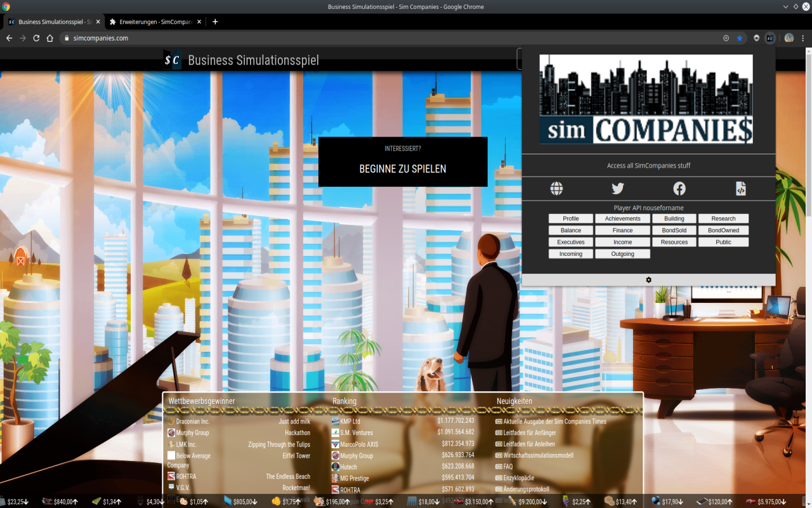Click the SC extension icon in toolbar
812x508 pixels.
(770, 38)
